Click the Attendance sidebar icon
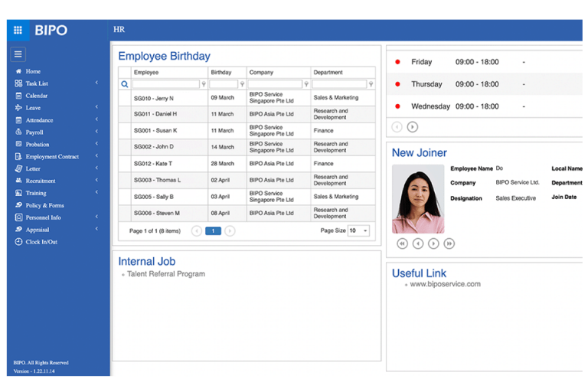The height and width of the screenshot is (392, 588). pyautogui.click(x=18, y=120)
